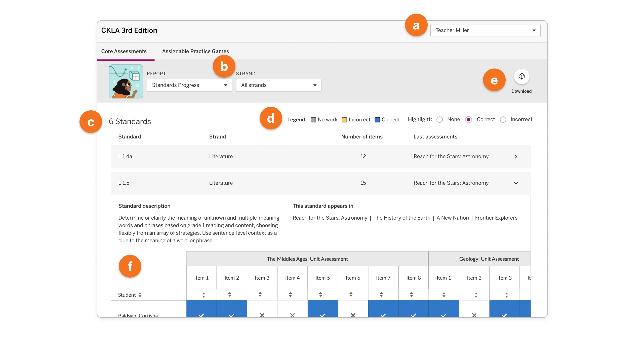Open the Teacher Miller dropdown
The width and height of the screenshot is (644, 338).
click(x=485, y=30)
